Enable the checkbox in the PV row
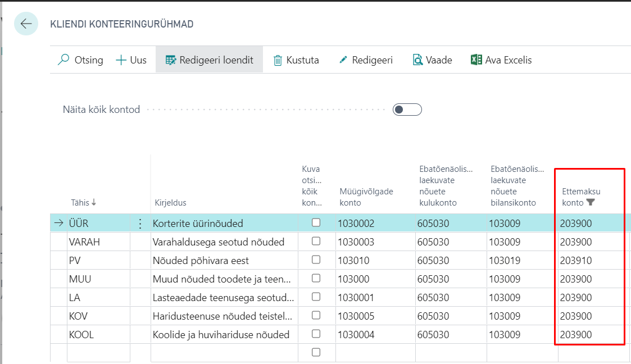 pyautogui.click(x=316, y=260)
